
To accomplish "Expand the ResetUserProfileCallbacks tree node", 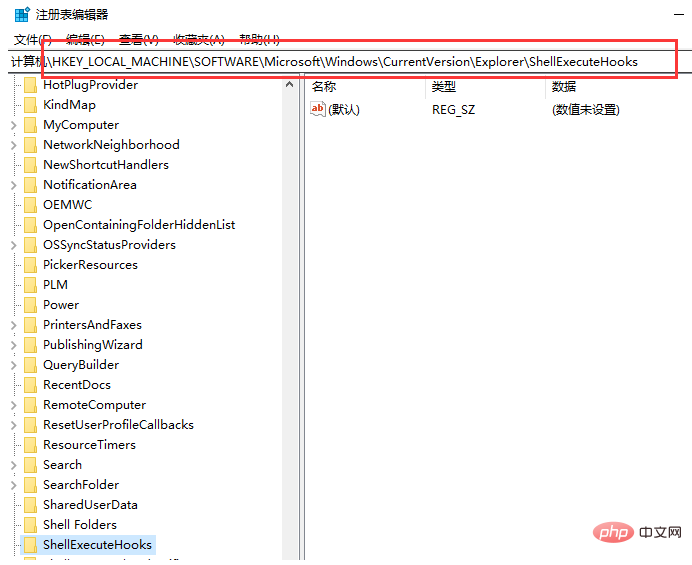I will (x=14, y=426).
